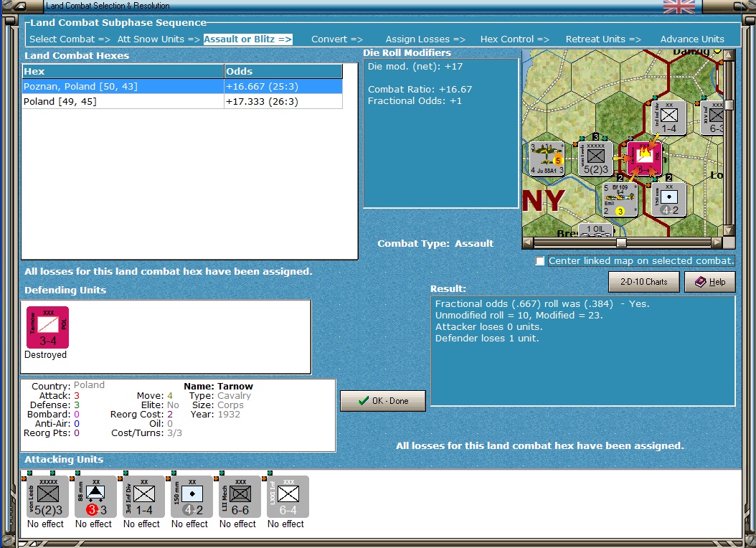The width and height of the screenshot is (756, 548).
Task: Click Fractional Odds: +1 line
Action: [x=415, y=100]
